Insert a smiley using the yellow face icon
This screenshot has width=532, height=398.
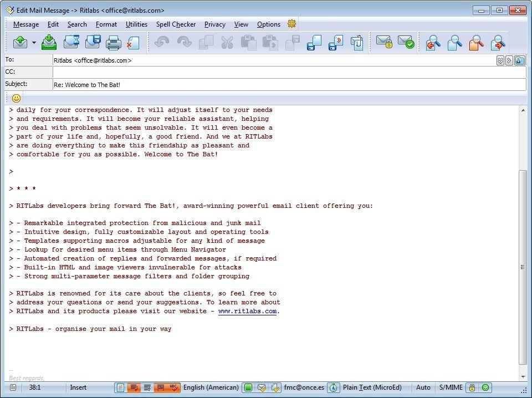[x=16, y=99]
